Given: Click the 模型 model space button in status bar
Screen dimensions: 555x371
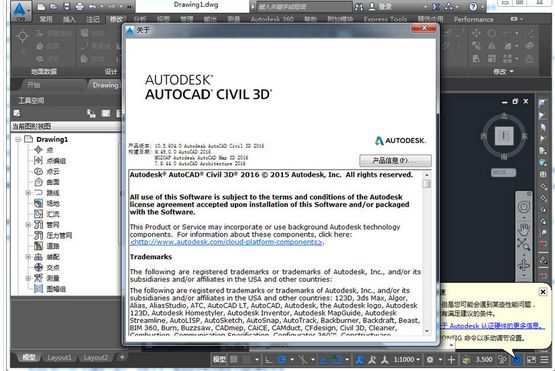Looking at the screenshot, I should click(219, 360).
